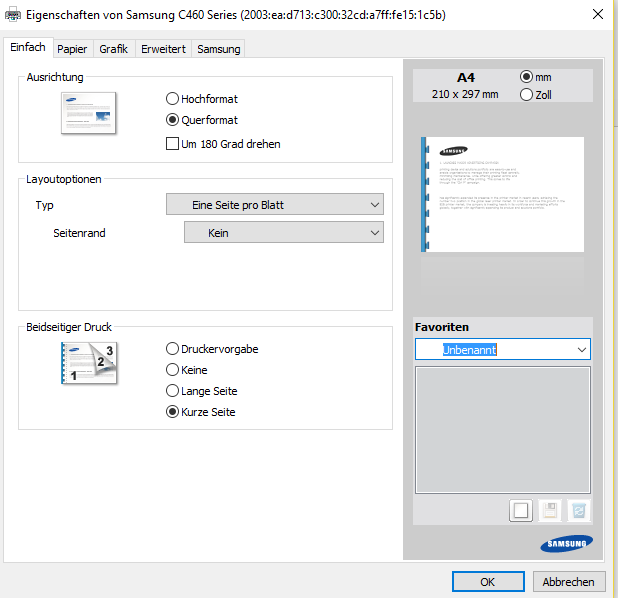
Task: Confirm with the OK button
Action: 488,581
